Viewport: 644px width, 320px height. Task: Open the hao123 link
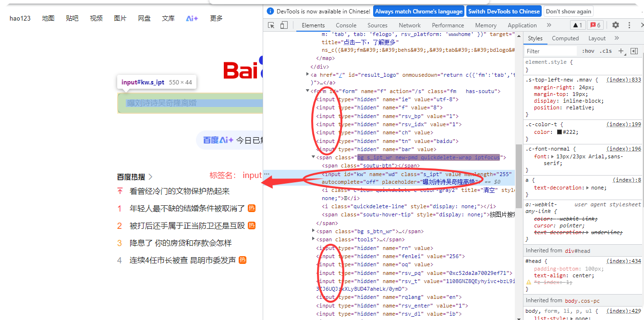click(20, 18)
